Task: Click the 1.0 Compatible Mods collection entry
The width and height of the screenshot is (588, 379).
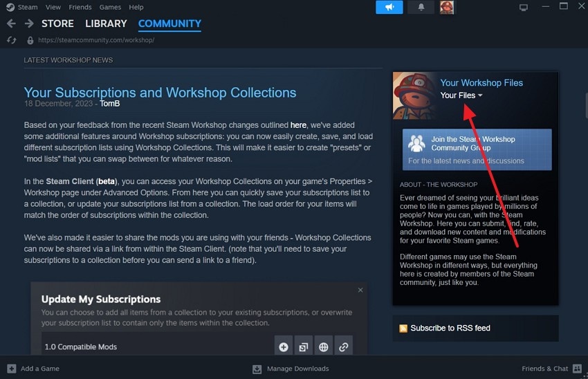Action: (x=81, y=346)
